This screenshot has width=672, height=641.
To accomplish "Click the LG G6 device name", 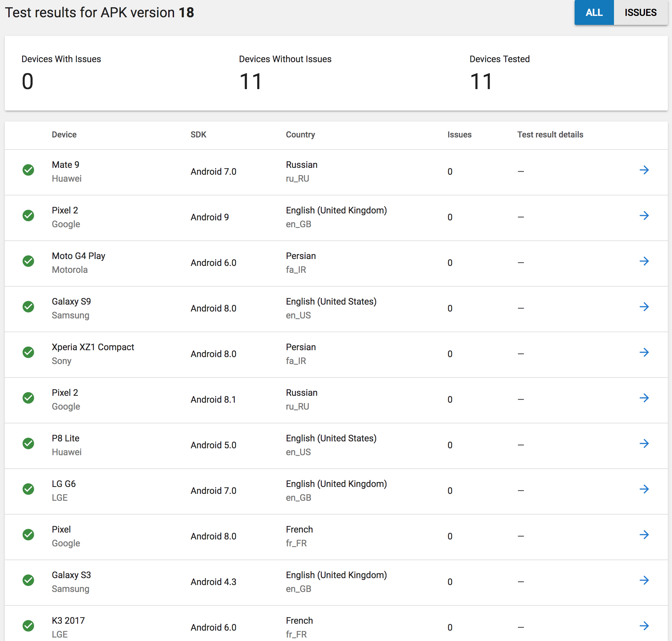I will (x=64, y=484).
